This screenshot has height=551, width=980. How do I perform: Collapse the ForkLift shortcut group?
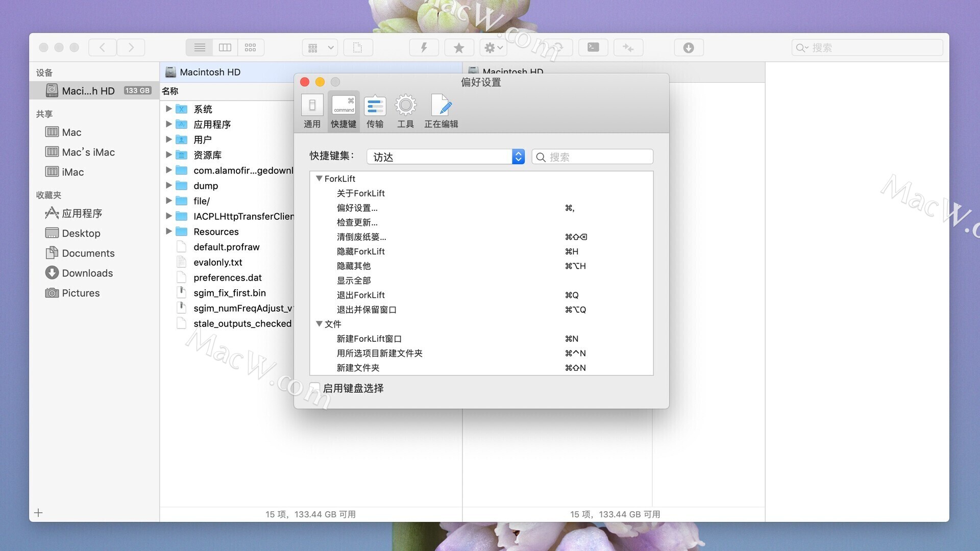tap(319, 179)
